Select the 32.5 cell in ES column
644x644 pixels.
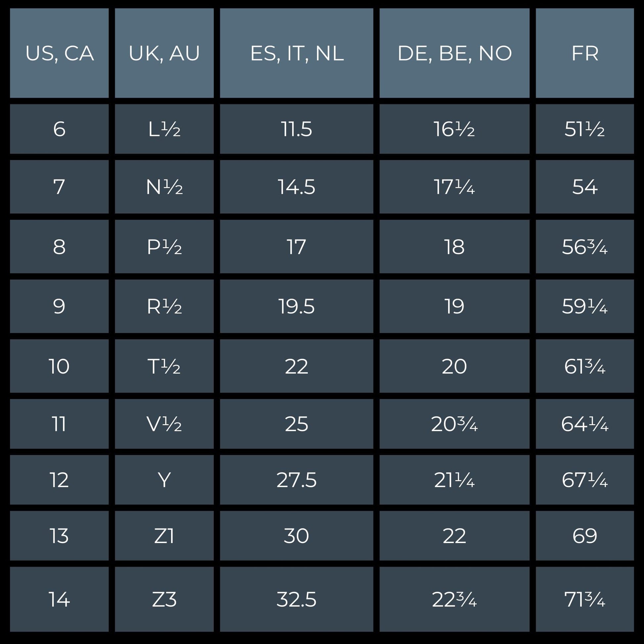(296, 599)
